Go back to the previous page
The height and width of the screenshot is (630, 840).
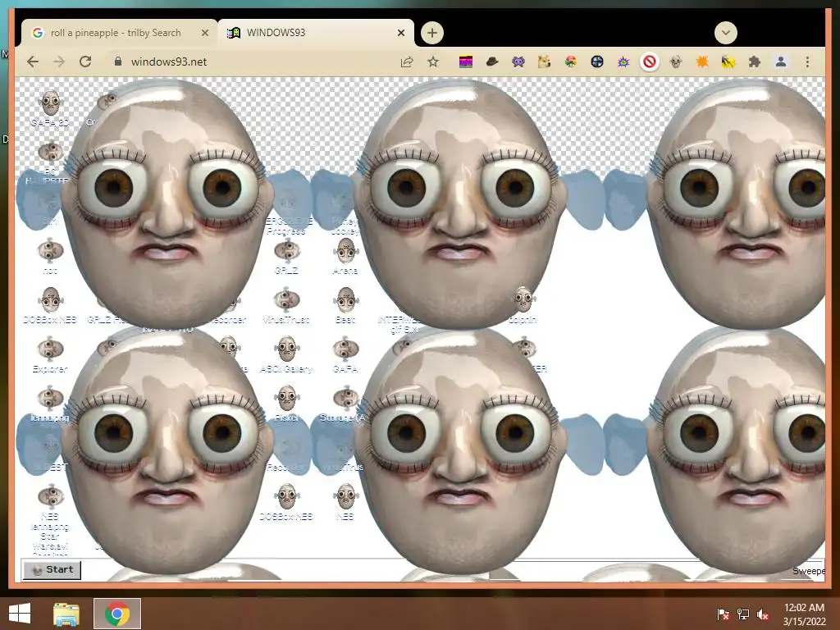click(x=33, y=62)
